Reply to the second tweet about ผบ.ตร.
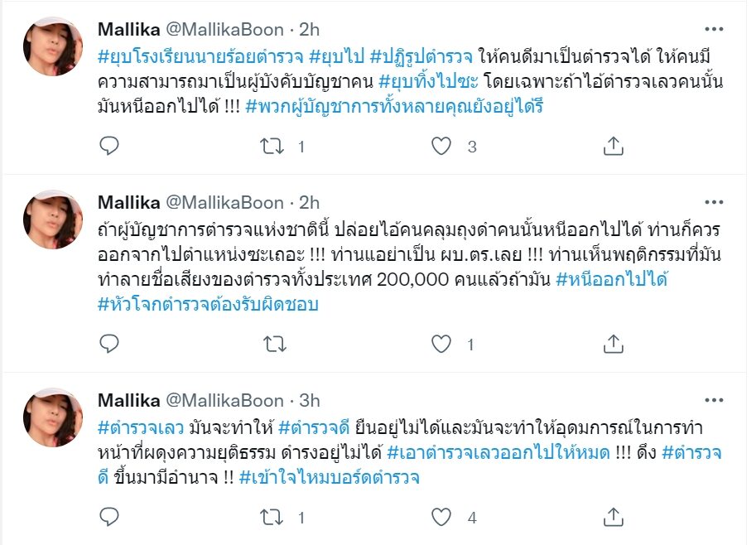The image size is (756, 545). (109, 344)
